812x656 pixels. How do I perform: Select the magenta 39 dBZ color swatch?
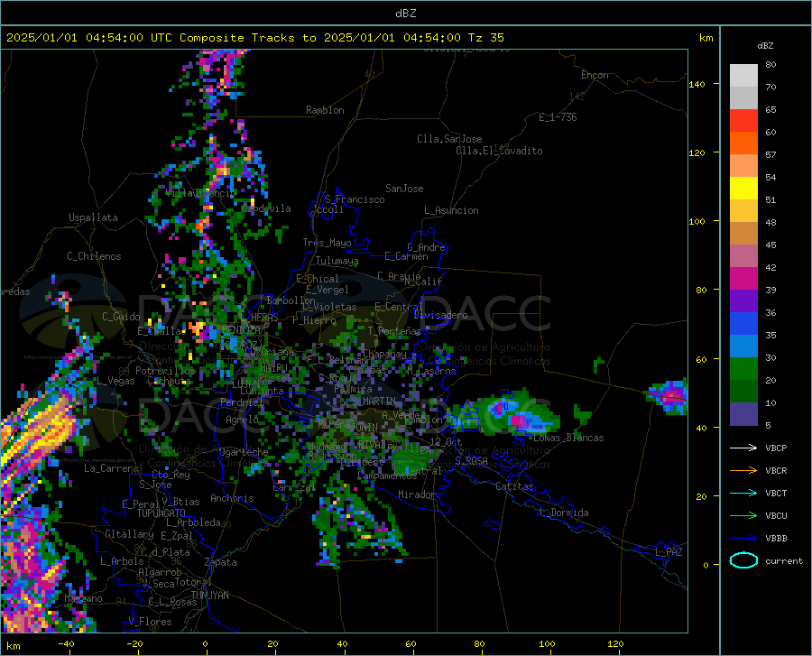pyautogui.click(x=743, y=279)
